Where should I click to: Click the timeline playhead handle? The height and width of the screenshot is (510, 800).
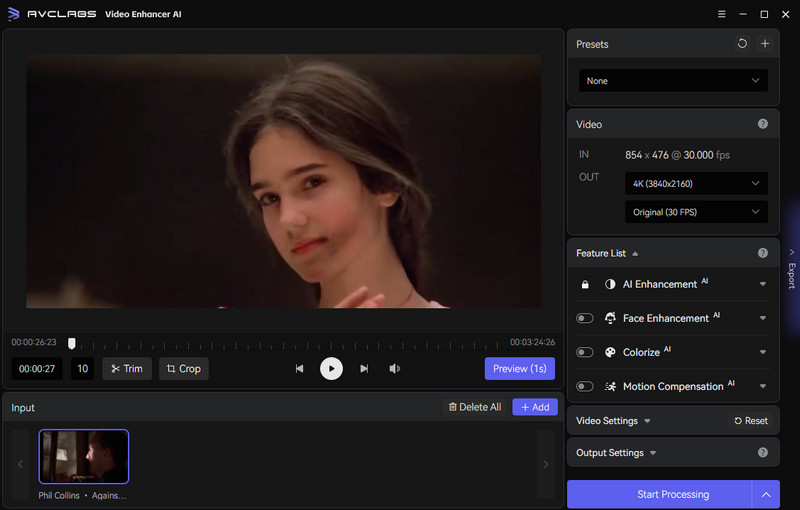[72, 344]
